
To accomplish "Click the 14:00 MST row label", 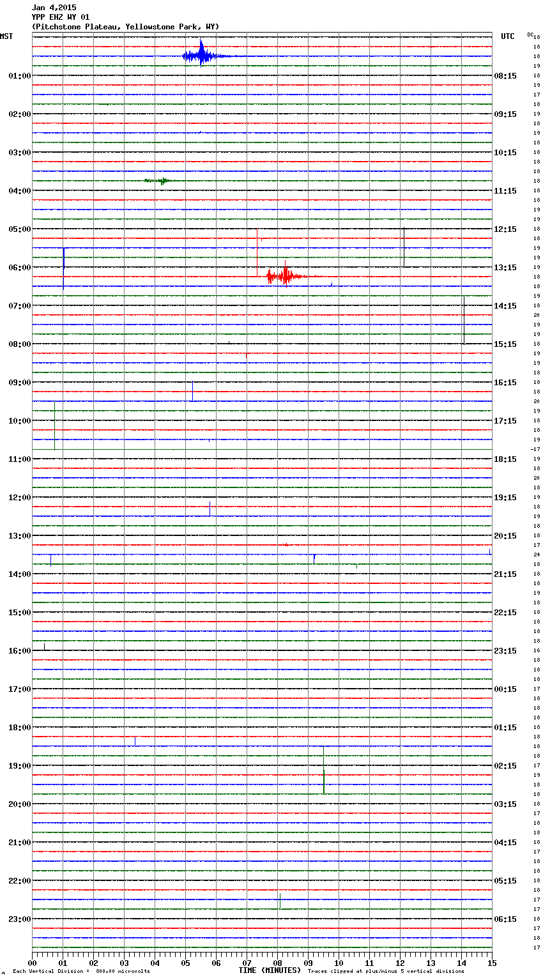I will (19, 574).
